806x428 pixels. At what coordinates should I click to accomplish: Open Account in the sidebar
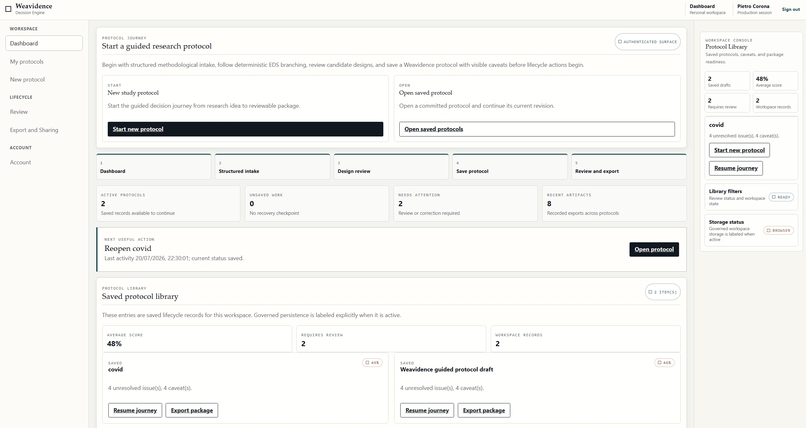pyautogui.click(x=21, y=162)
